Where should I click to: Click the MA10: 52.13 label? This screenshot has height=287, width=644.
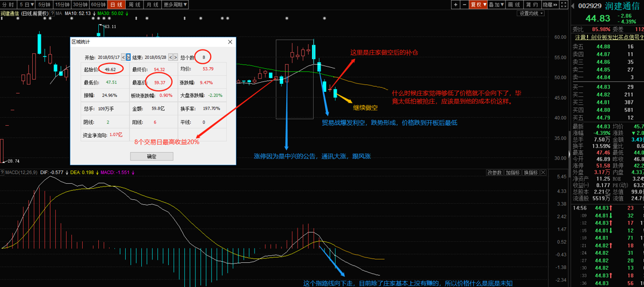coord(79,13)
